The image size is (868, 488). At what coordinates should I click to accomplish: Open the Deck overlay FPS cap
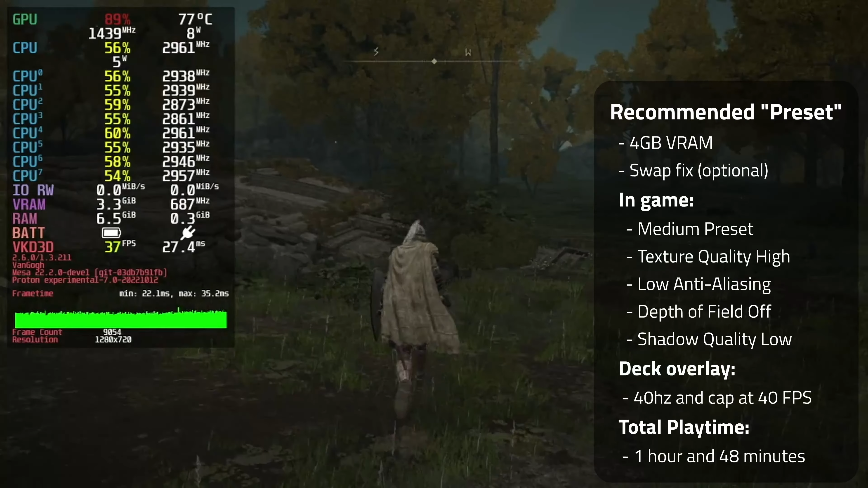[x=721, y=397]
